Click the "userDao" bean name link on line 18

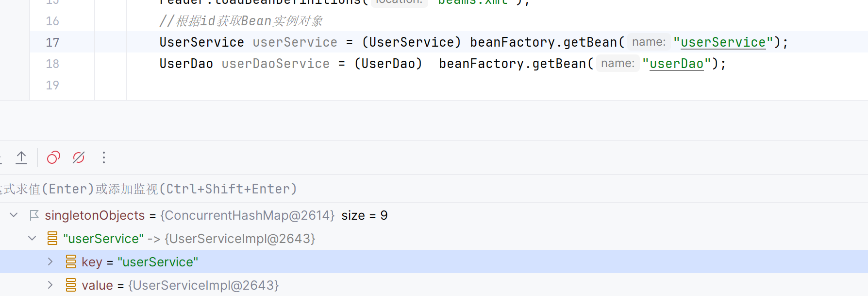(x=676, y=64)
